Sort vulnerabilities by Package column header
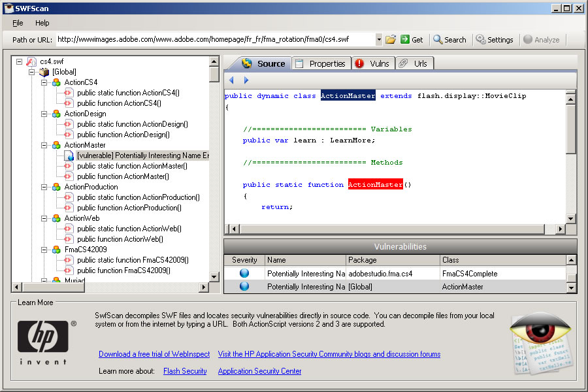This screenshot has width=588, height=392. point(393,260)
